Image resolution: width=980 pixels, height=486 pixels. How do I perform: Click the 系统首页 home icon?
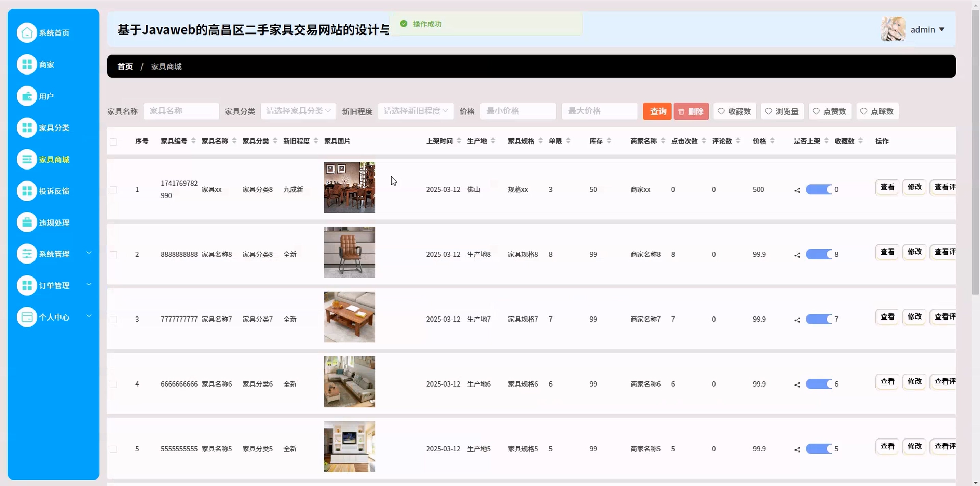(27, 33)
